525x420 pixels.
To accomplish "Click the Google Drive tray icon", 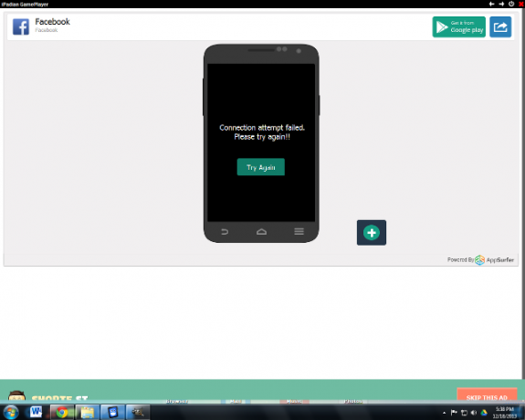I will [x=484, y=413].
